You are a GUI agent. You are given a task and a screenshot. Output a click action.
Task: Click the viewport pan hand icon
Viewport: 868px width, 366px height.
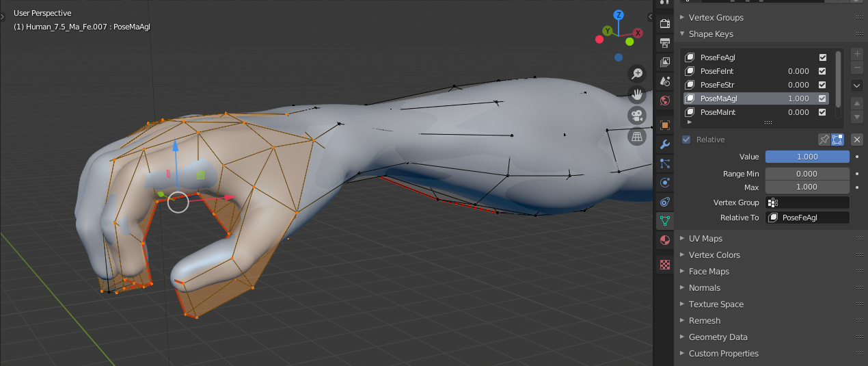(x=637, y=94)
